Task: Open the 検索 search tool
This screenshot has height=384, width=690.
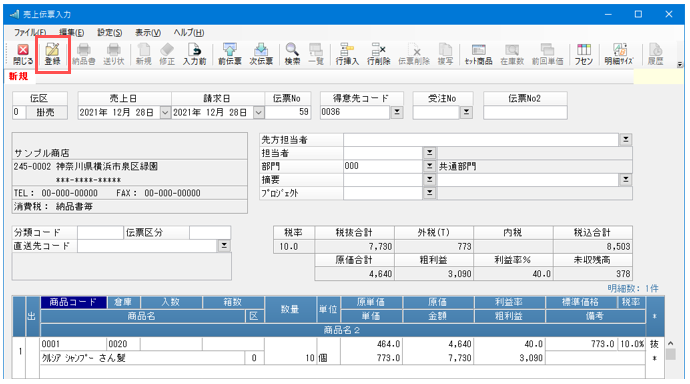Action: (x=292, y=55)
